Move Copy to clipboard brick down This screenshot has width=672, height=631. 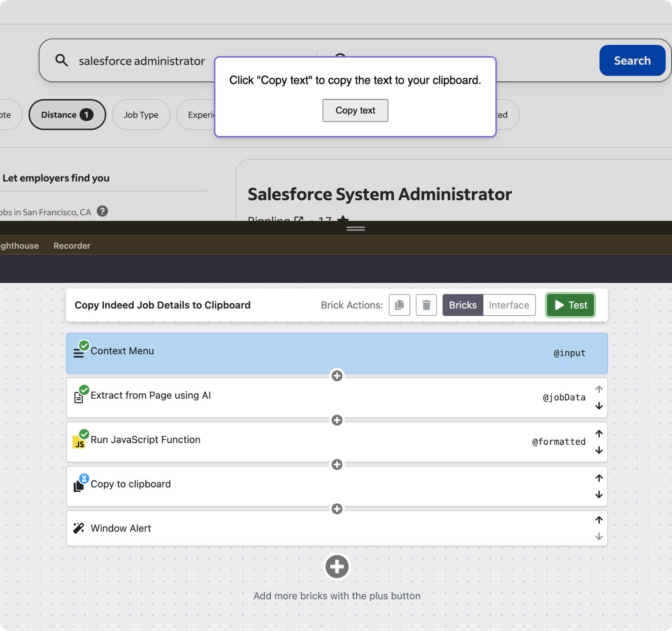(x=599, y=495)
